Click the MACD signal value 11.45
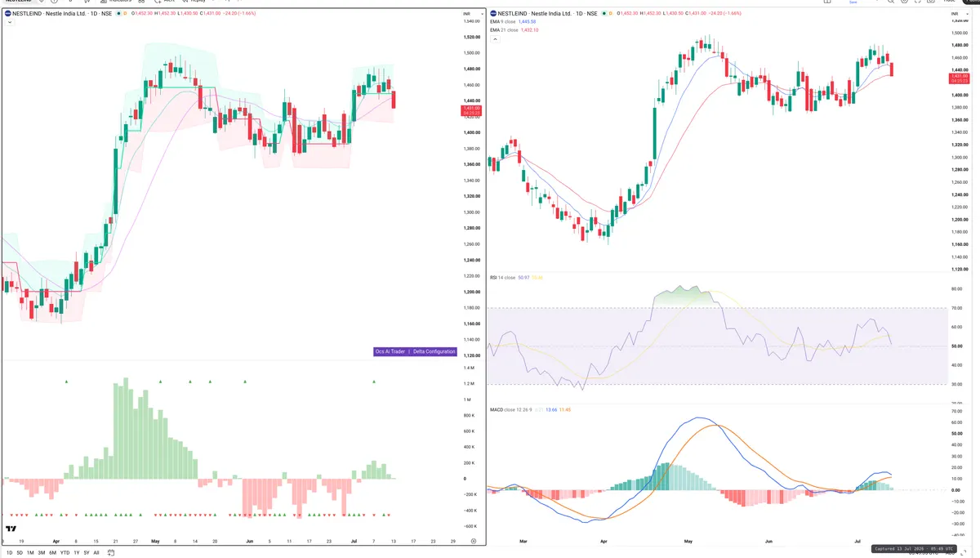This screenshot has height=558, width=980. tap(565, 409)
